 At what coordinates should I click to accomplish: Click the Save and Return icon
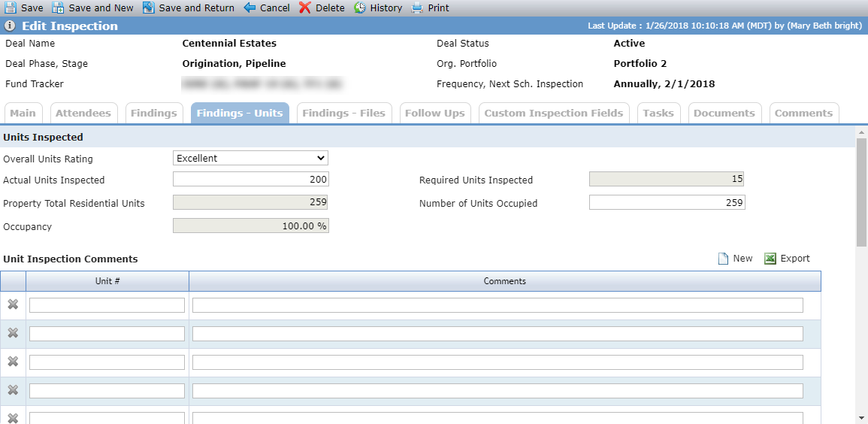point(148,8)
